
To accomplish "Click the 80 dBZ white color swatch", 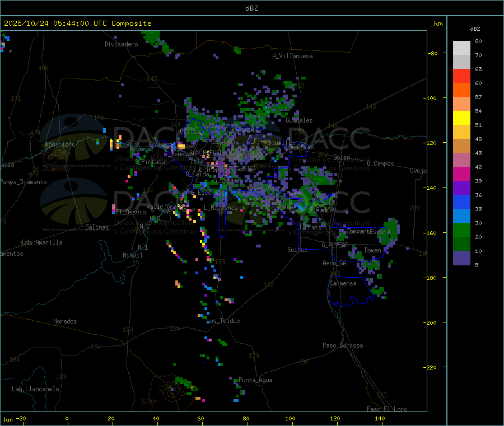I will coord(461,48).
